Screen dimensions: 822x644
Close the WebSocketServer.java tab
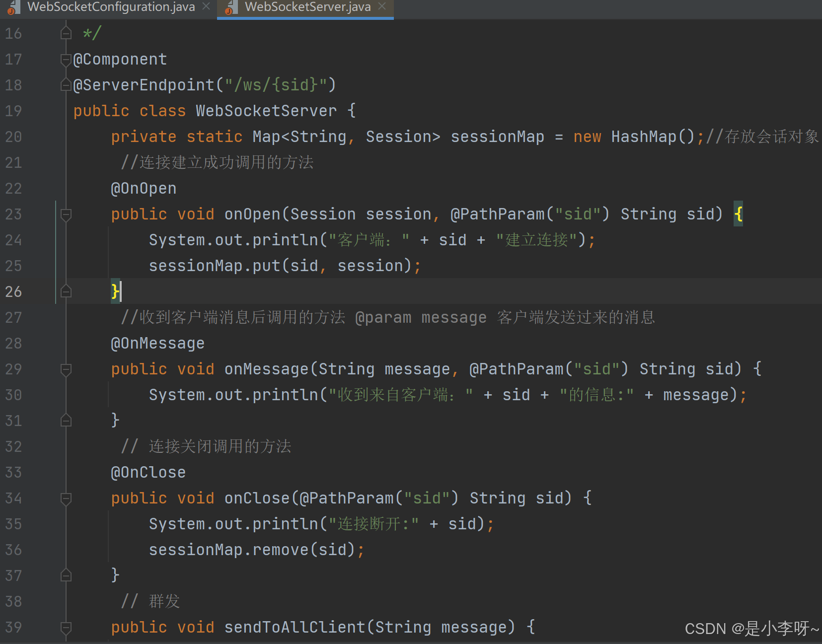pyautogui.click(x=382, y=6)
